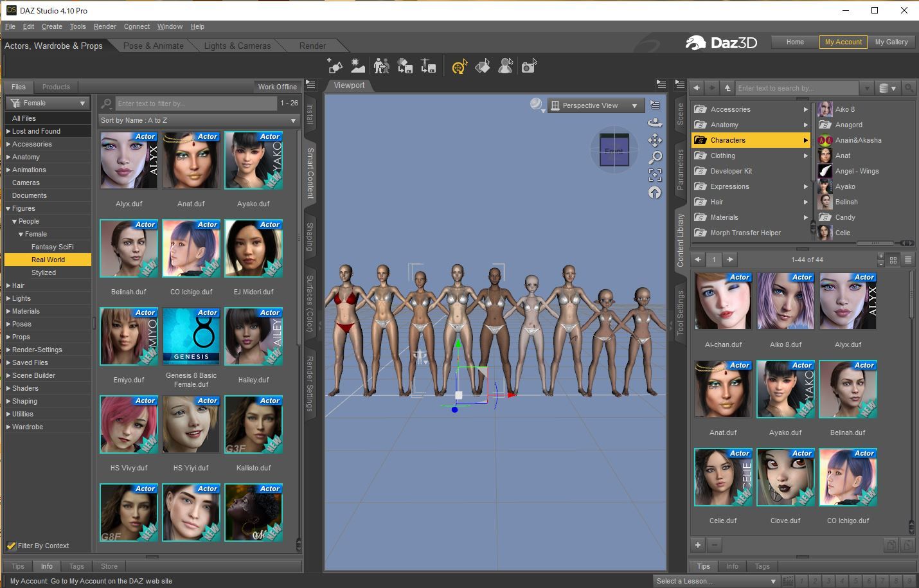Expand the Clothing folder arrow in Content Library
919x588 pixels.
pos(805,156)
